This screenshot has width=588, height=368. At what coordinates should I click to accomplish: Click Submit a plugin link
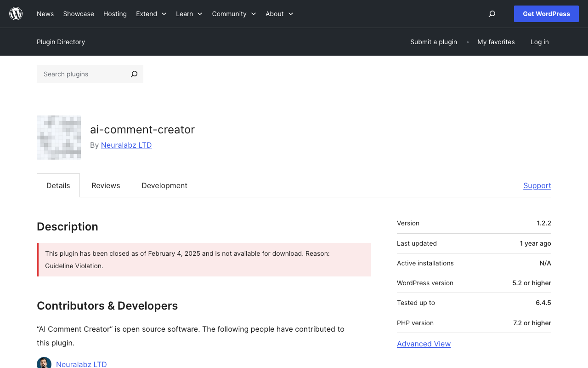click(434, 42)
